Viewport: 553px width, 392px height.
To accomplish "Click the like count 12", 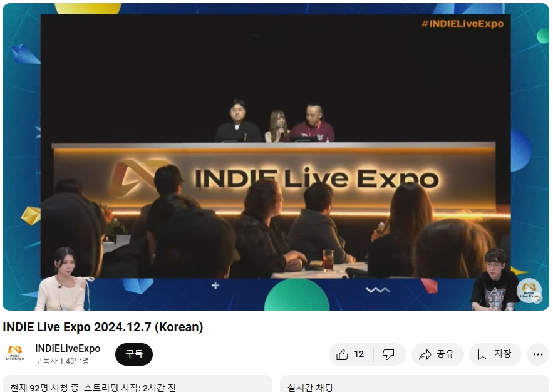I will [359, 354].
